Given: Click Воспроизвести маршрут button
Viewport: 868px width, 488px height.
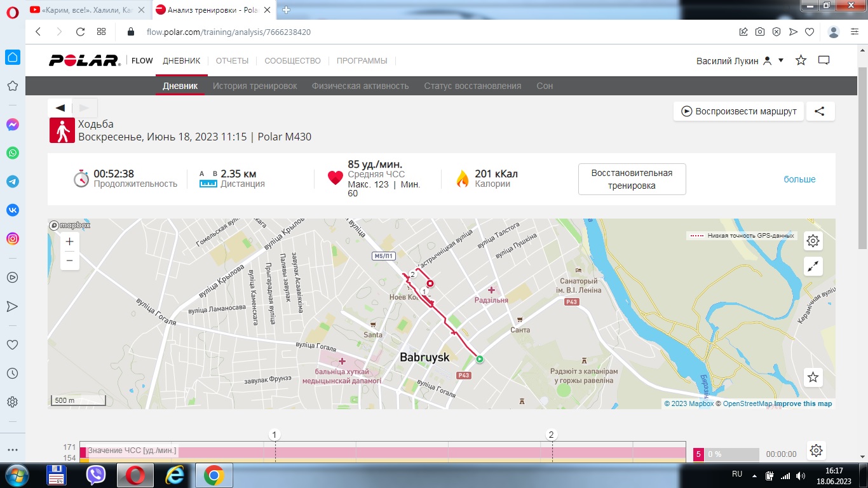Looking at the screenshot, I should (x=738, y=111).
